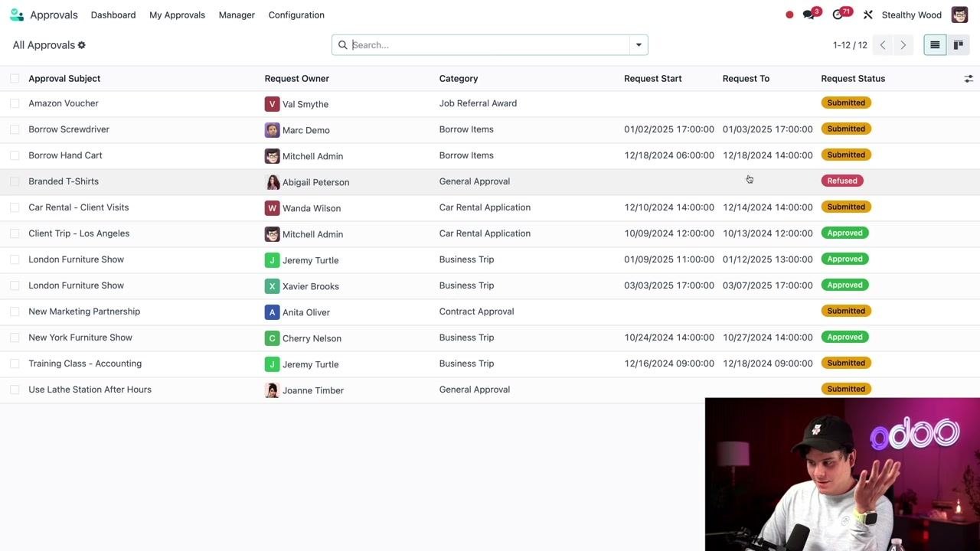
Task: Open the All Approvals gear settings
Action: [x=82, y=45]
